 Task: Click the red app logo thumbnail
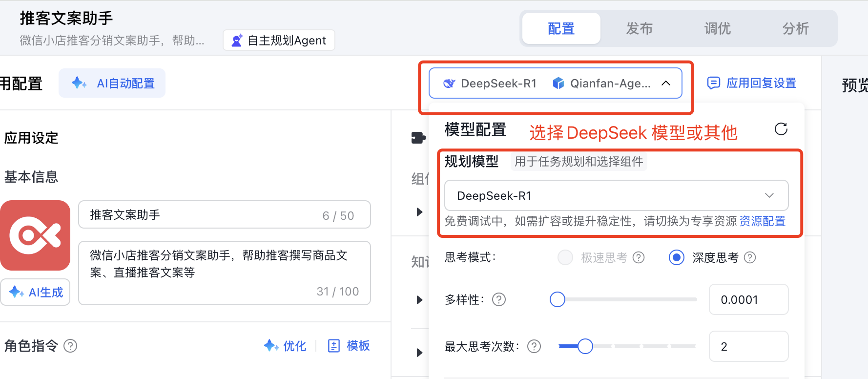pyautogui.click(x=35, y=235)
